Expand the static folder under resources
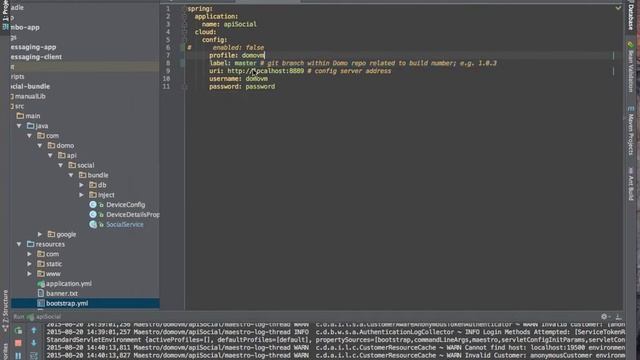 tap(29, 264)
